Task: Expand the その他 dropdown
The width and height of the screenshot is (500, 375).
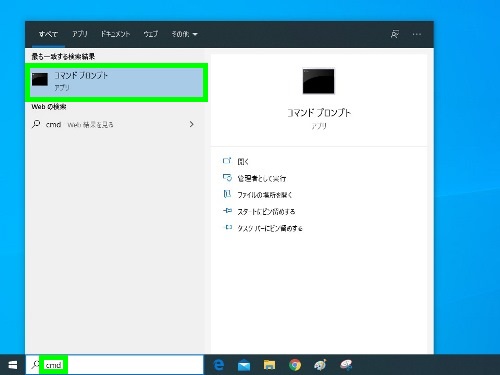Action: [x=184, y=34]
